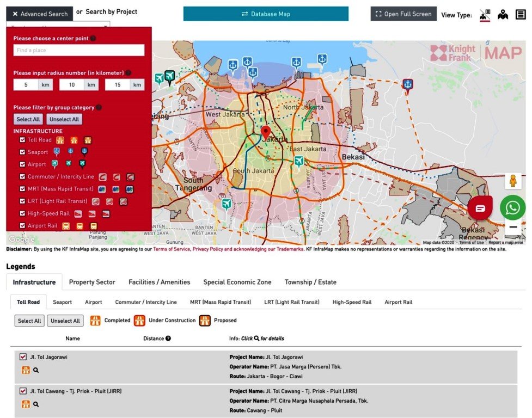The image size is (532, 418).
Task: Select the map marker view type icon
Action: click(x=503, y=15)
